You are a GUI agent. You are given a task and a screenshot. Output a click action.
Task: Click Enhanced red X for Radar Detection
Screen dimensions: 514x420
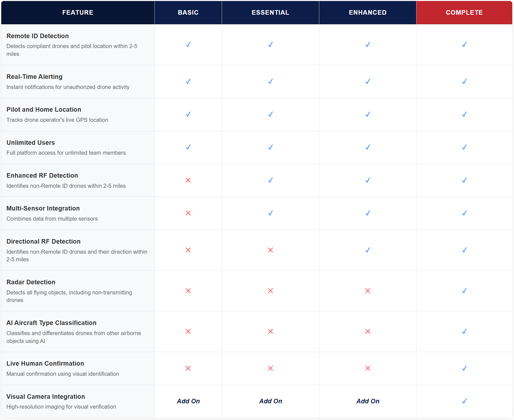point(368,291)
